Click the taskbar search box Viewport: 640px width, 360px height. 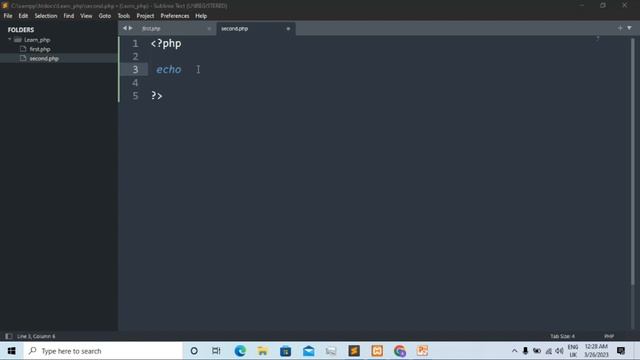tap(103, 351)
